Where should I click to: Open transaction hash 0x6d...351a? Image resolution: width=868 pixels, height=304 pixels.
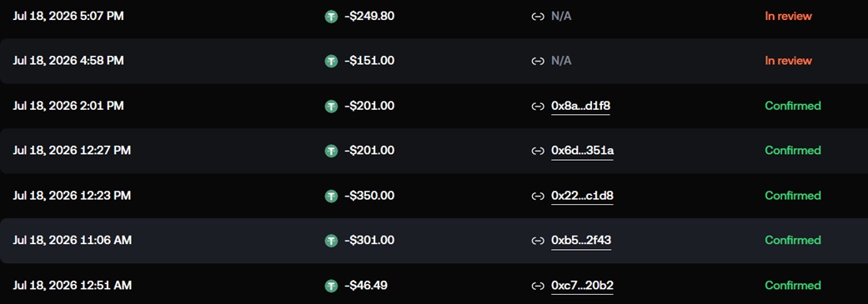(582, 151)
